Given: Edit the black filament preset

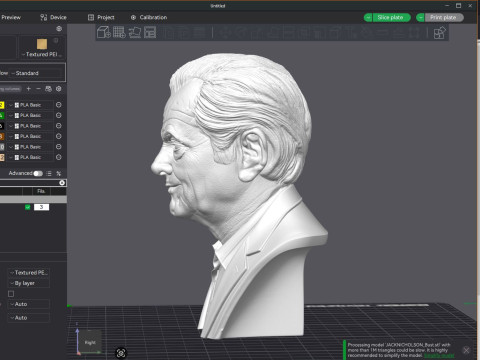Looking at the screenshot, I should pyautogui.click(x=59, y=126).
